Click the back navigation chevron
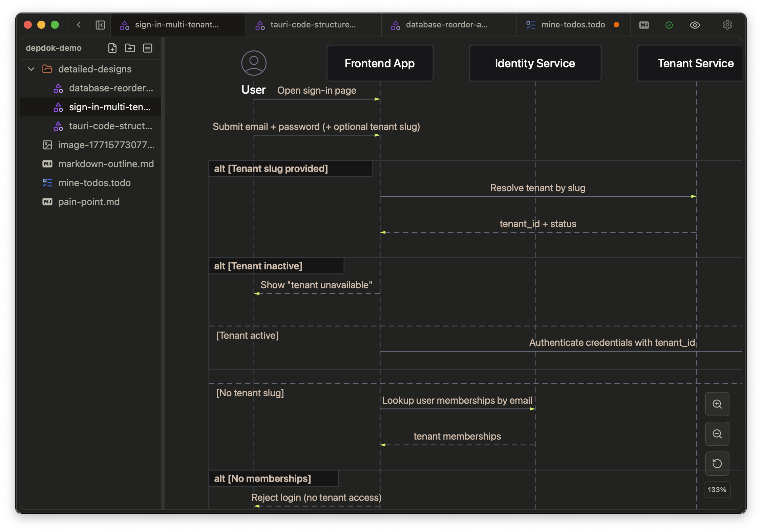Viewport: 762px width, 532px height. (79, 25)
